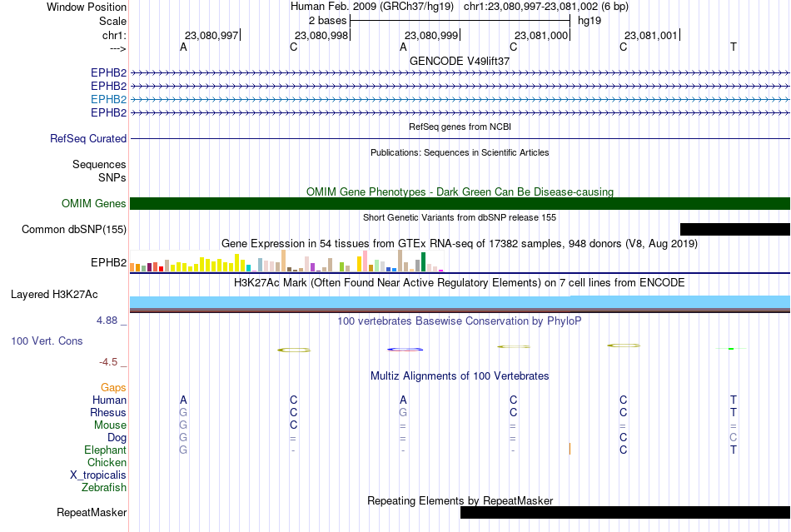Open the GTEx Gene Expression track title
791x532 pixels.
460,244
